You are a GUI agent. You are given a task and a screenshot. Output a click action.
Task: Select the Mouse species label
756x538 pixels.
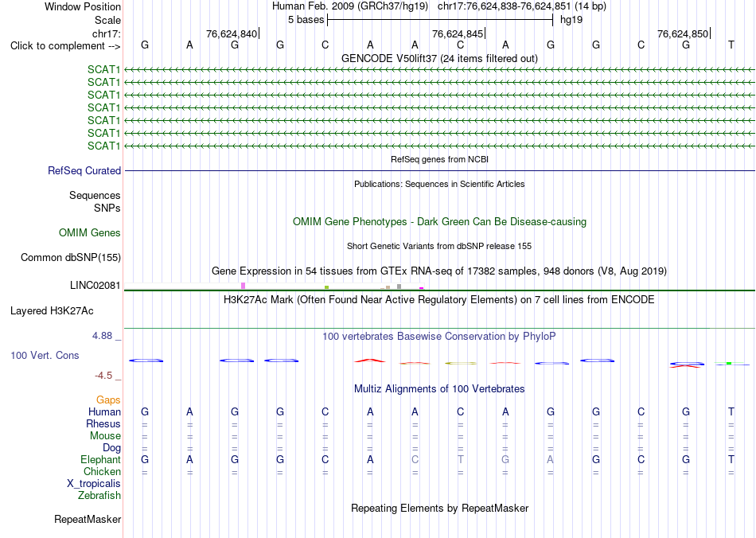[105, 436]
